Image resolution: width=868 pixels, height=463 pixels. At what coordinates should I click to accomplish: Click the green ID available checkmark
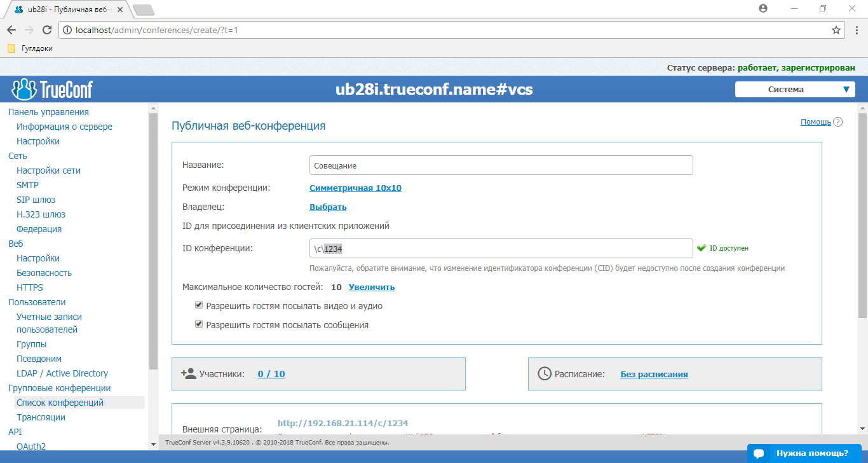[x=702, y=248]
